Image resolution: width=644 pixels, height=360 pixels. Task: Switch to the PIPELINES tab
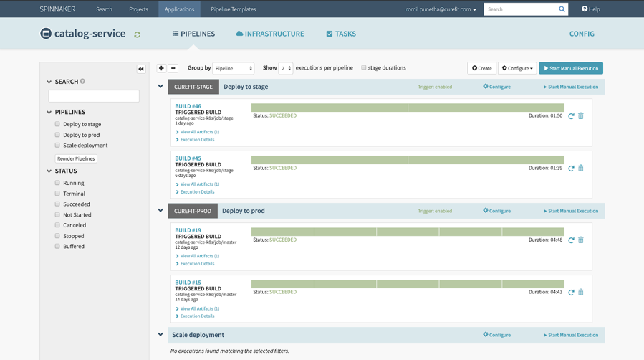tap(193, 34)
